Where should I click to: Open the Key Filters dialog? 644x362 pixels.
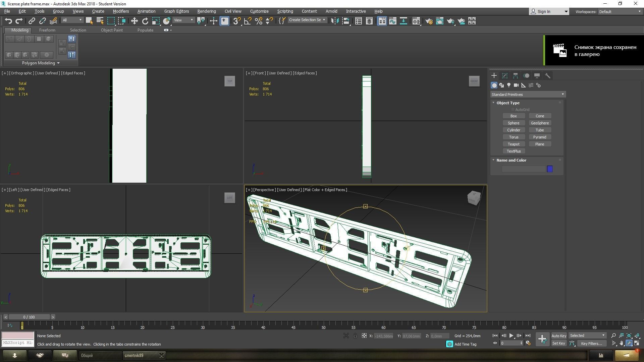pyautogui.click(x=591, y=343)
